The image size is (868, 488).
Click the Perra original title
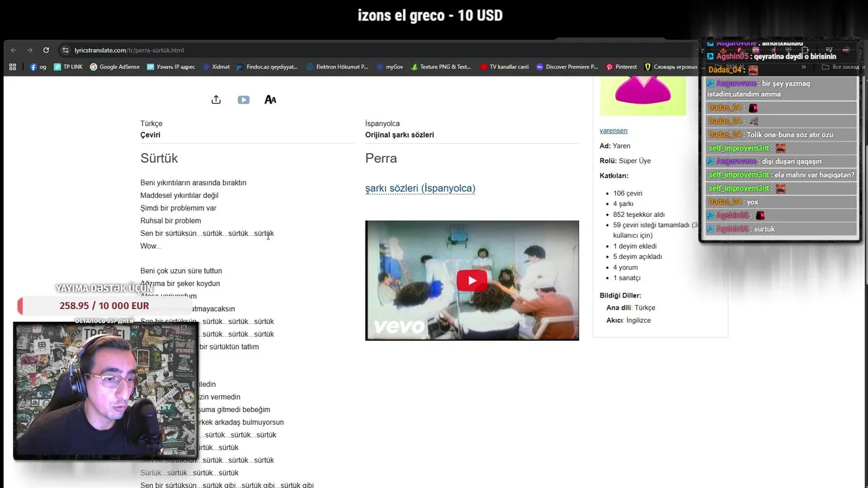[x=381, y=158]
